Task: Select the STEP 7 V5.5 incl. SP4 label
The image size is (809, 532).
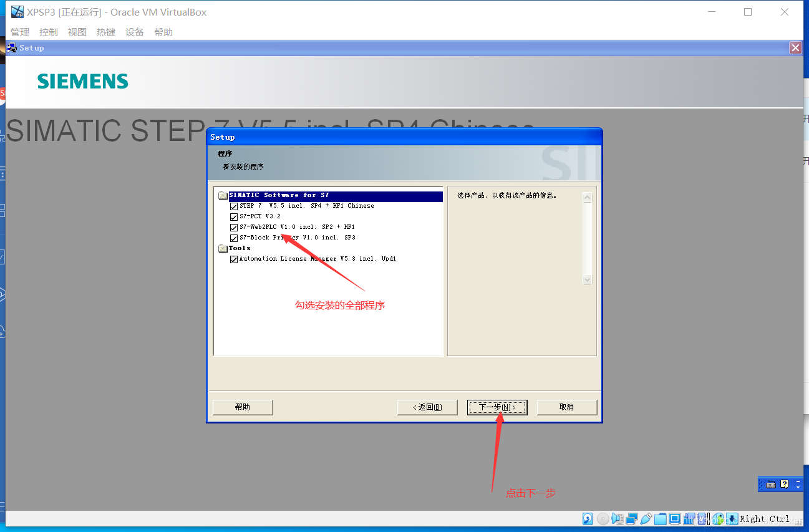Action: [307, 206]
